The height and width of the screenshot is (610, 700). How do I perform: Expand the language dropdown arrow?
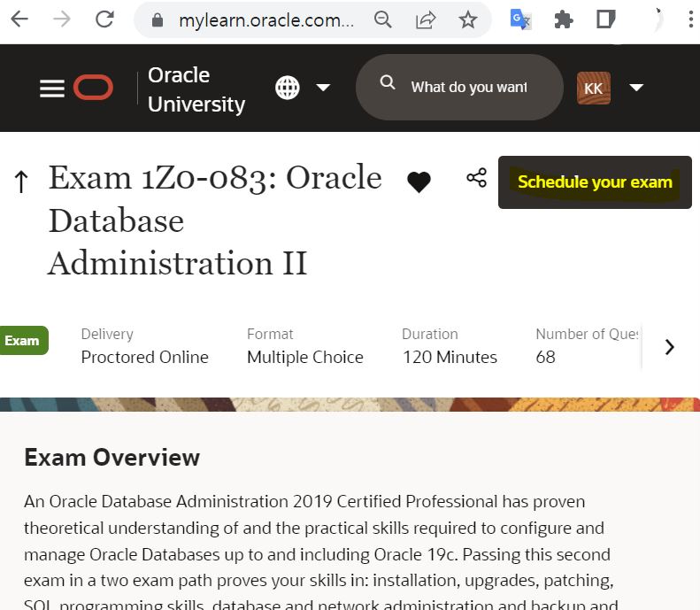[x=323, y=87]
